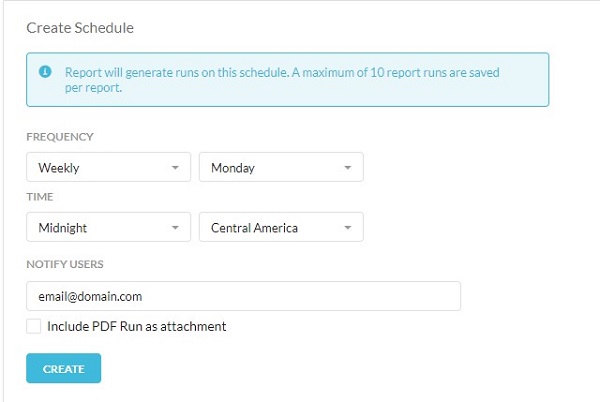The image size is (600, 402).
Task: Click the info icon in the blue banner
Action: pos(45,72)
